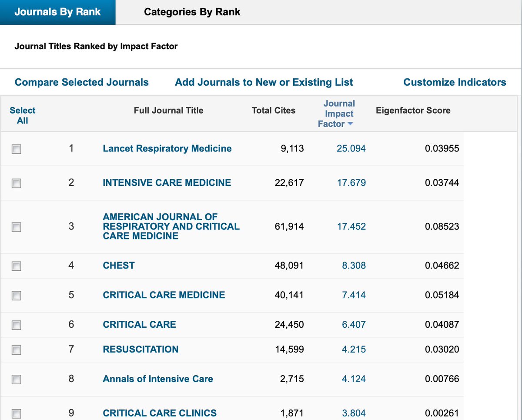The width and height of the screenshot is (522, 420).
Task: Click the 61,914 total cites cell
Action: click(289, 226)
